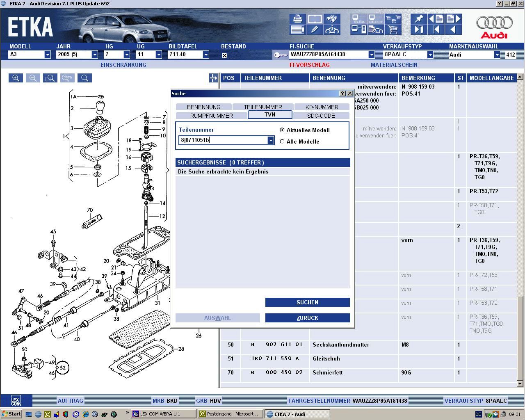Switch to the RUMPFNUMMER tab
The height and width of the screenshot is (420, 525).
(212, 116)
